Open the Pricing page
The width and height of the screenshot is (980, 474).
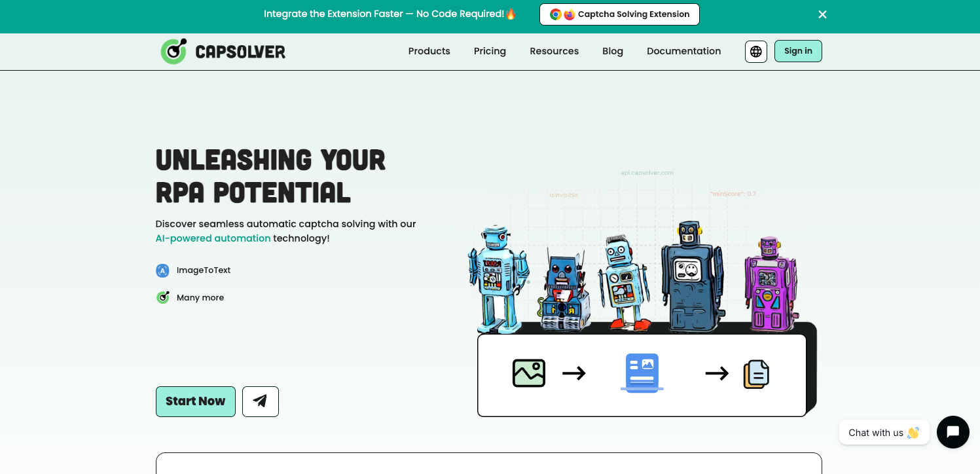click(490, 51)
